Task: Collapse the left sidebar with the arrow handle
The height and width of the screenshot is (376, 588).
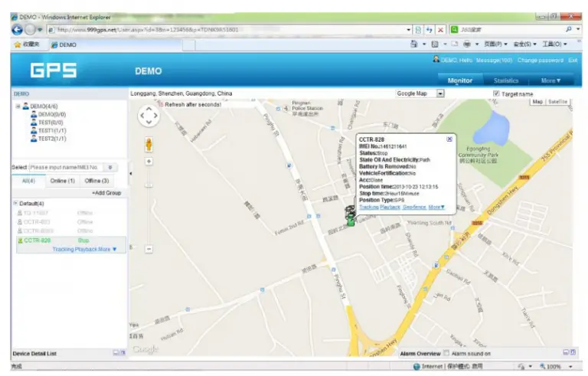Action: [130, 173]
